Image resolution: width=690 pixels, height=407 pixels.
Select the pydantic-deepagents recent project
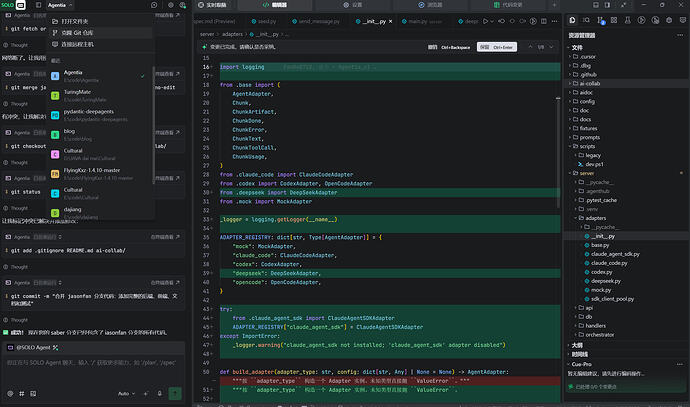pyautogui.click(x=99, y=115)
